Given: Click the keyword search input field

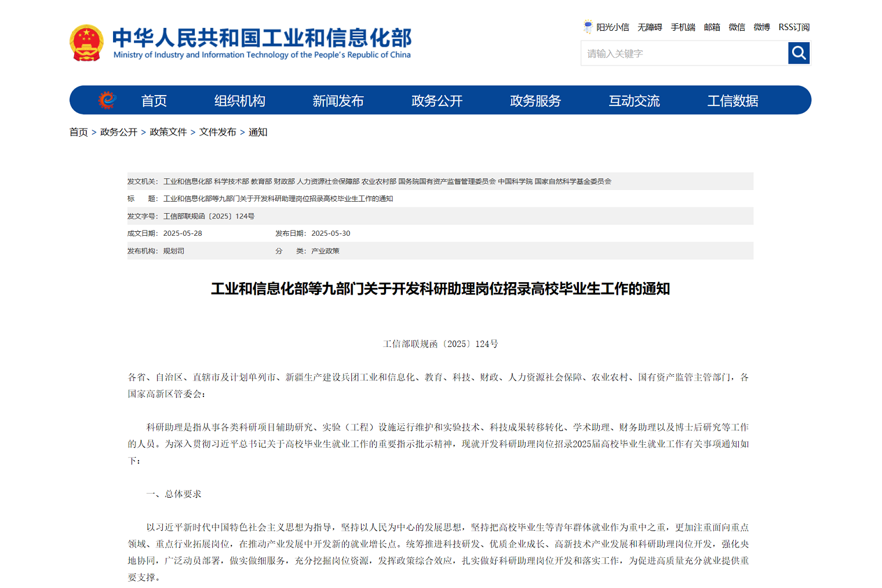Looking at the screenshot, I should point(684,53).
